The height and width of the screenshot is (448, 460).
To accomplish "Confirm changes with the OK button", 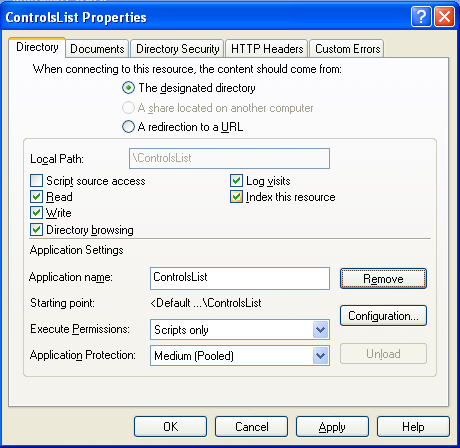I will (x=170, y=427).
